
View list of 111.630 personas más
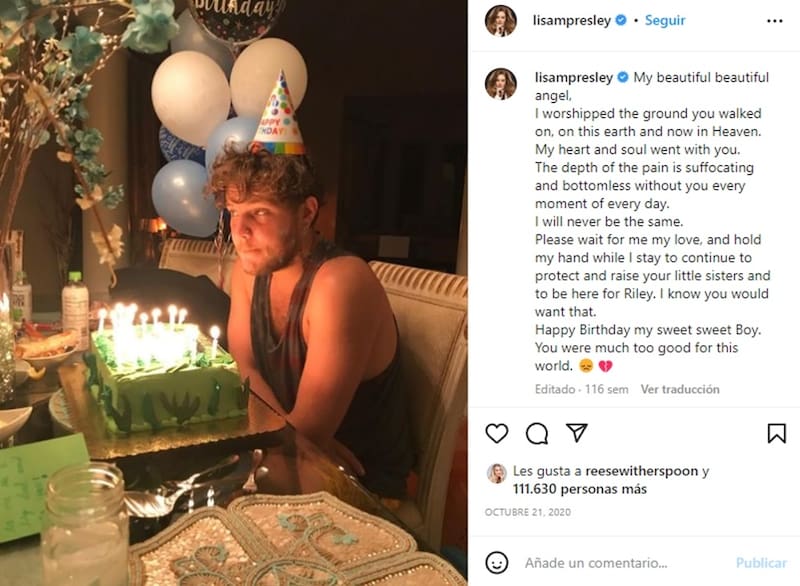coord(566,489)
